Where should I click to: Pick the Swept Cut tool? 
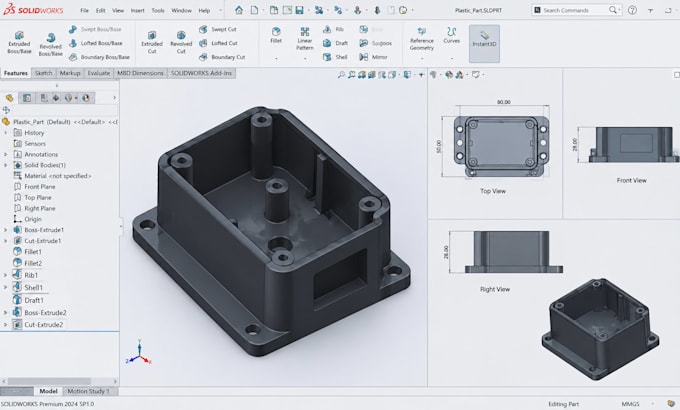(218, 29)
